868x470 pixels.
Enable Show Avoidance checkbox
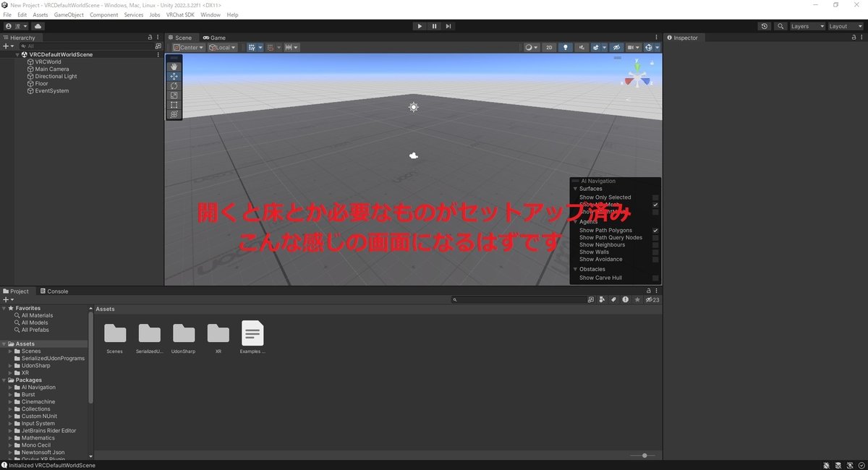655,260
